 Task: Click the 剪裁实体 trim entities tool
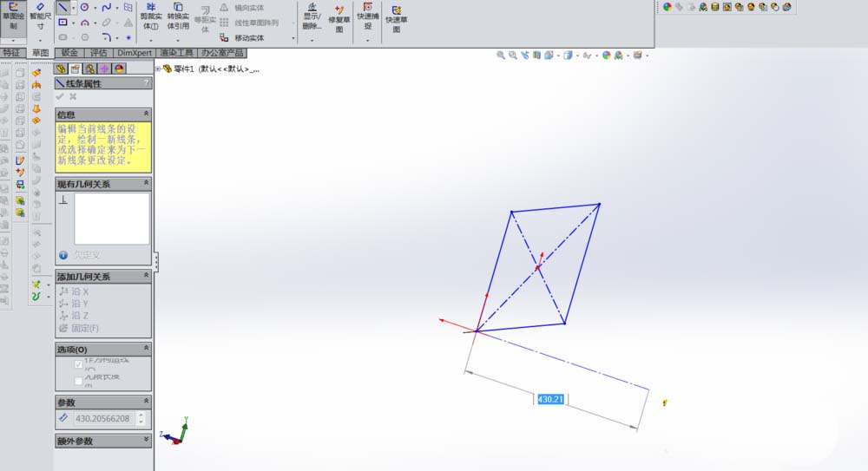tap(150, 16)
